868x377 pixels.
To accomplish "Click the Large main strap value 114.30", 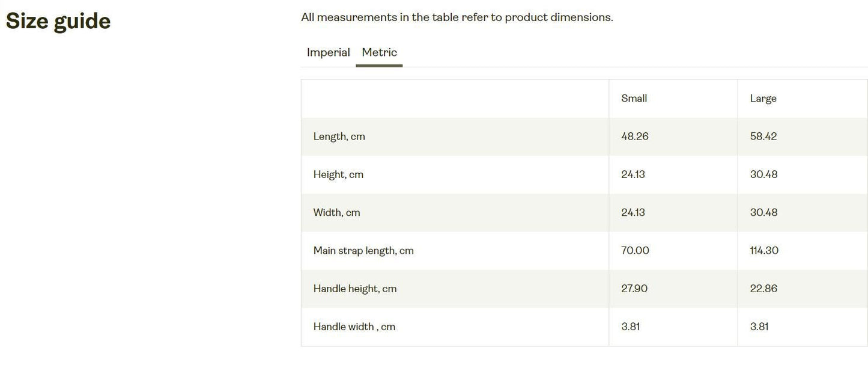I will click(x=764, y=251).
